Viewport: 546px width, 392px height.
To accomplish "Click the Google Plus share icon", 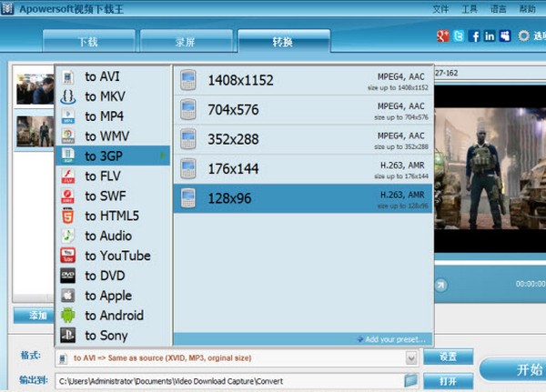I will pos(443,36).
